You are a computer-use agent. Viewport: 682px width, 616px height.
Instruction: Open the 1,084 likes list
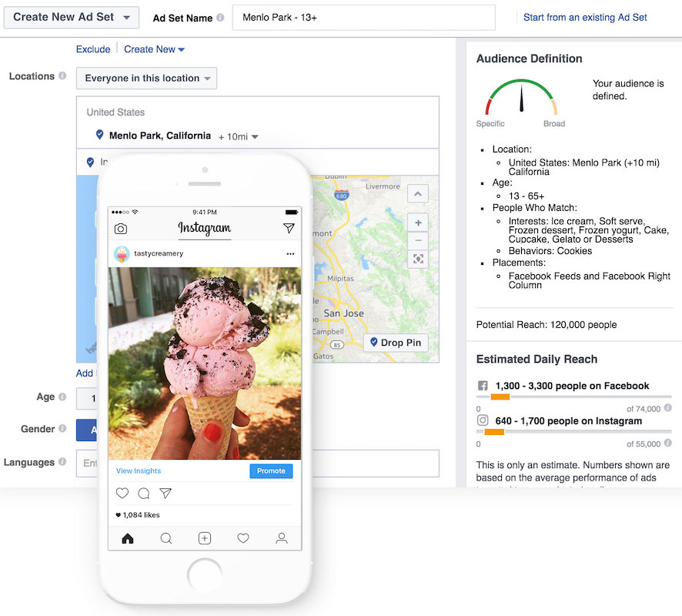[x=138, y=515]
